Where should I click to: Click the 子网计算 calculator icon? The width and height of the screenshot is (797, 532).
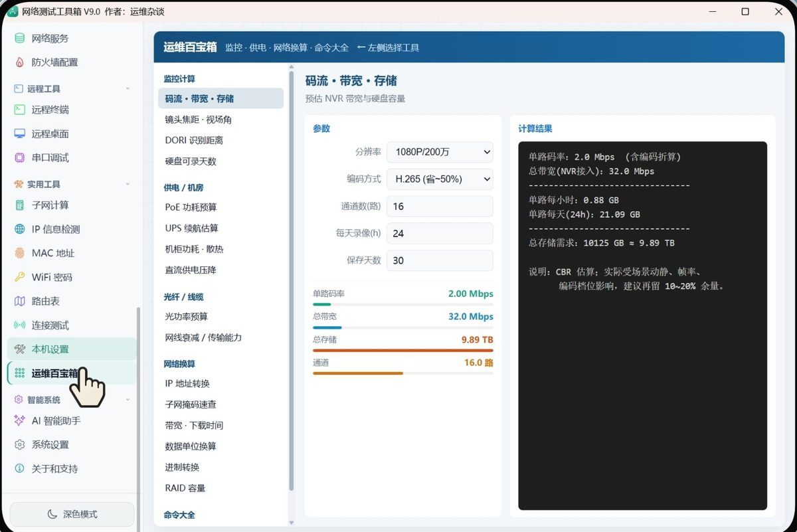(x=20, y=205)
